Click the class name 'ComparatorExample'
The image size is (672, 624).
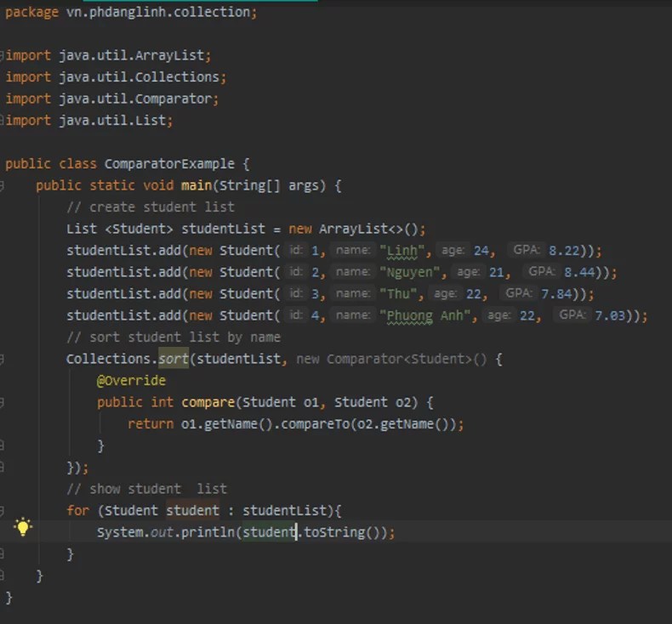click(x=169, y=163)
